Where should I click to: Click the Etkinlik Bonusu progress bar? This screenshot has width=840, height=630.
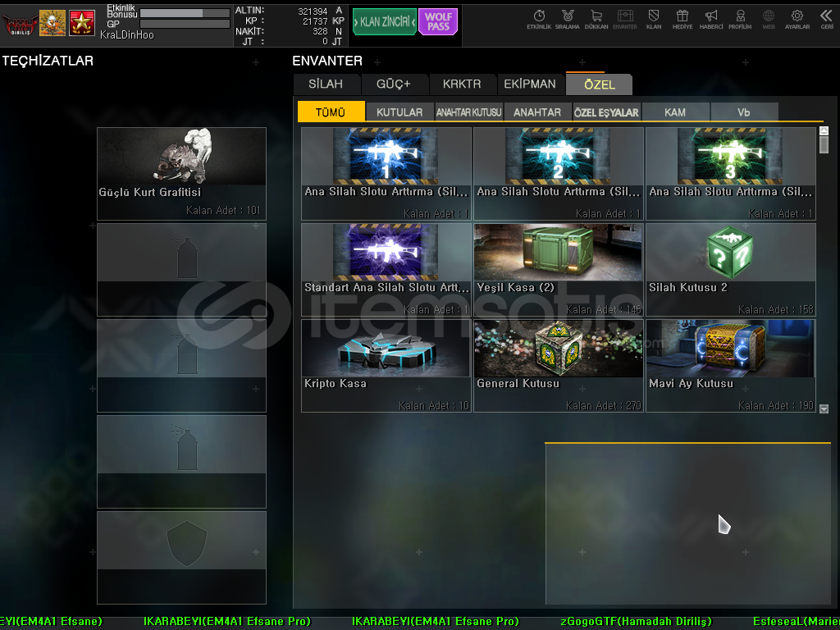click(x=185, y=13)
